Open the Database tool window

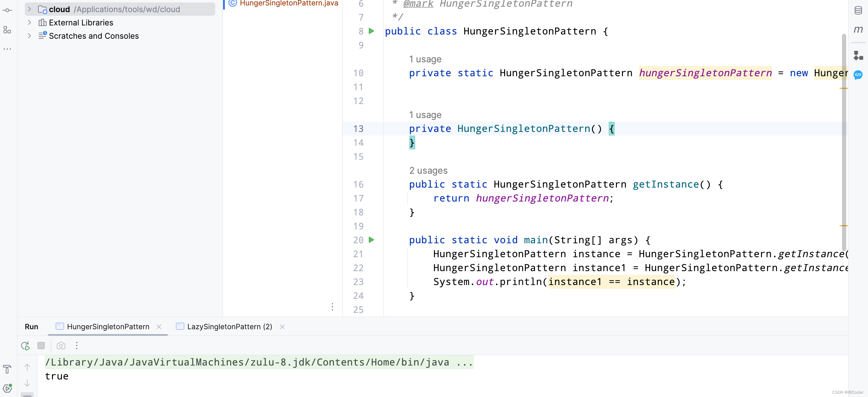pyautogui.click(x=858, y=11)
